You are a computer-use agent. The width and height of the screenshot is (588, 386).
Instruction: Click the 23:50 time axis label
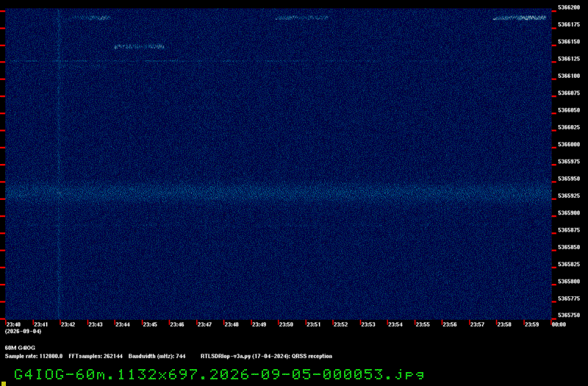click(286, 324)
